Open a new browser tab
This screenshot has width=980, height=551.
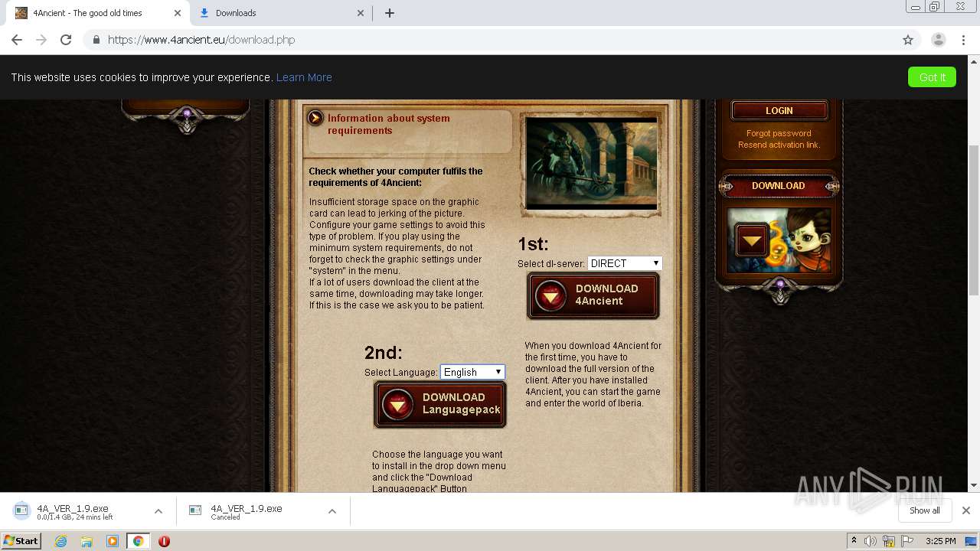(x=389, y=13)
